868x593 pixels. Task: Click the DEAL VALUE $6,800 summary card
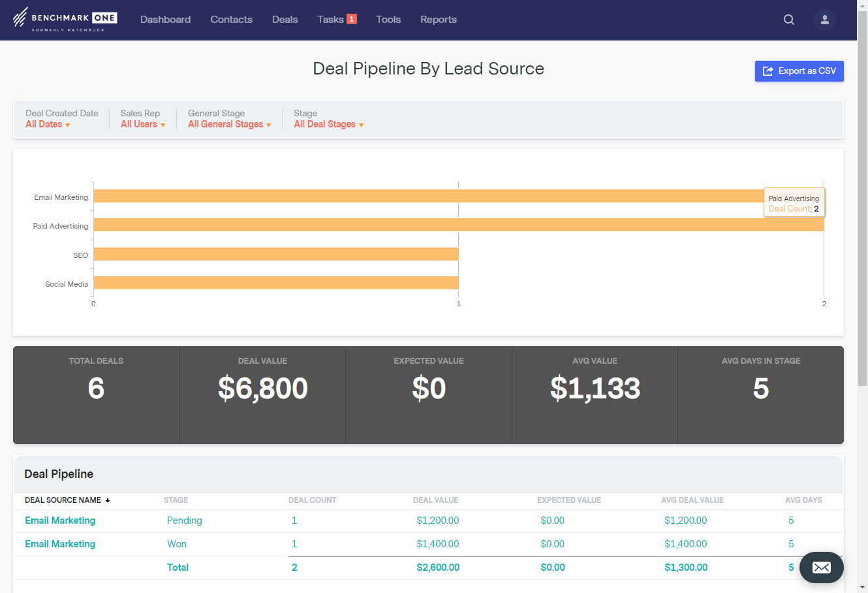[263, 395]
